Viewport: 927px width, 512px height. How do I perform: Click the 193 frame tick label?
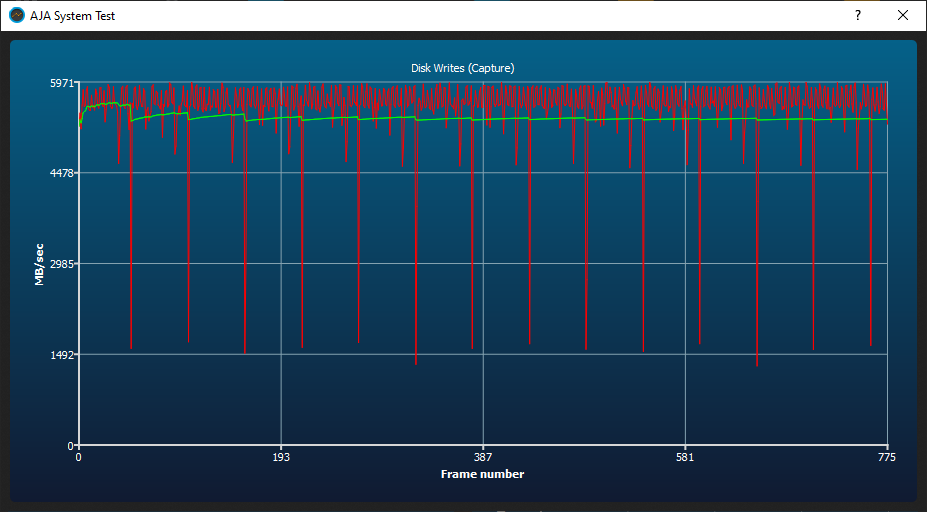click(x=281, y=458)
